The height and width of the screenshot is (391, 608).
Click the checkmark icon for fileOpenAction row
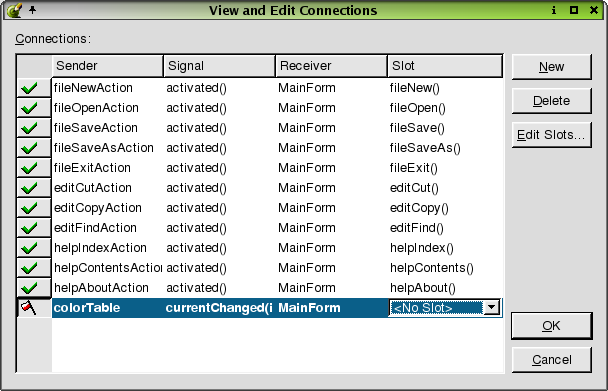(29, 108)
